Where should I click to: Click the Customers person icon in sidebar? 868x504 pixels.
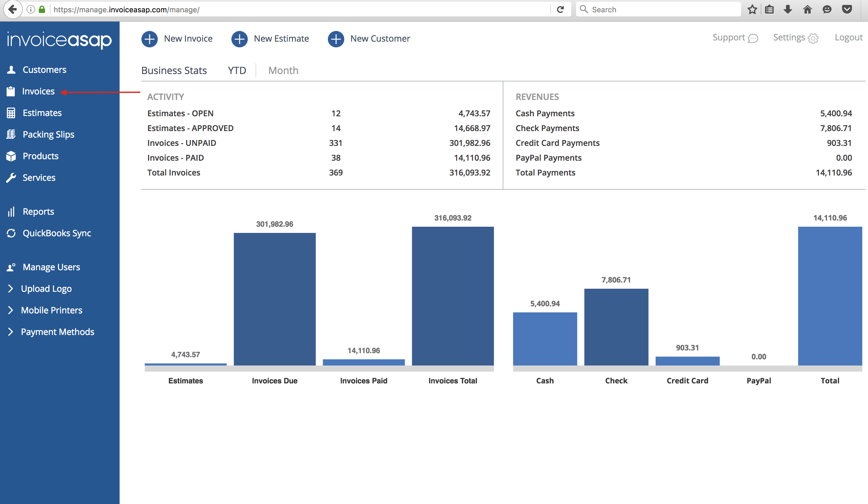click(11, 70)
